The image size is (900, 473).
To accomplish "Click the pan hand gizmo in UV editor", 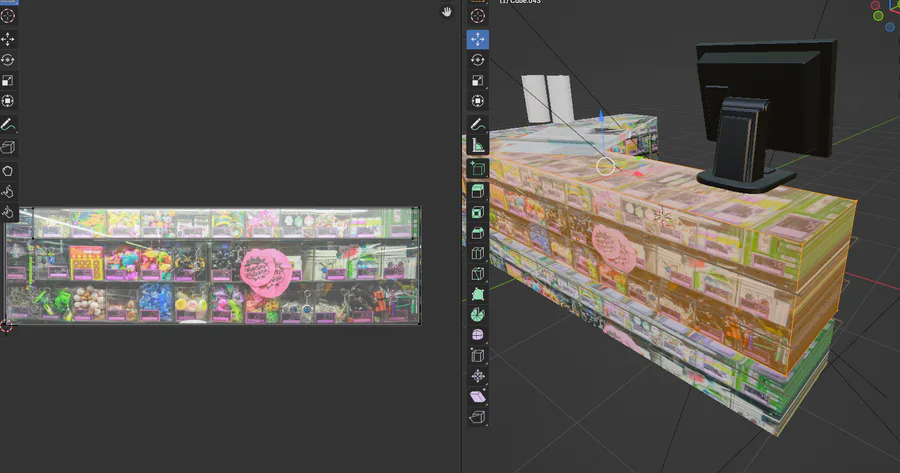I will (x=447, y=11).
